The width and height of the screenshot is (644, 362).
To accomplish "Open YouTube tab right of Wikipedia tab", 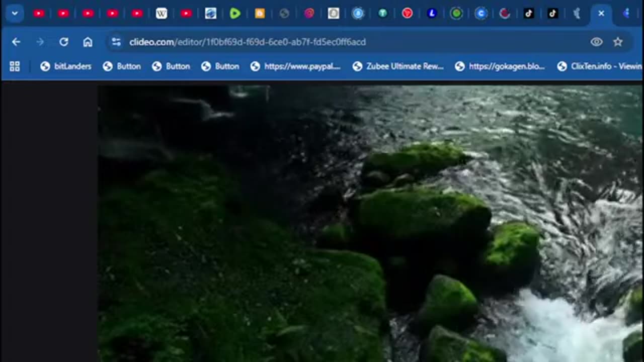I will coord(186,14).
